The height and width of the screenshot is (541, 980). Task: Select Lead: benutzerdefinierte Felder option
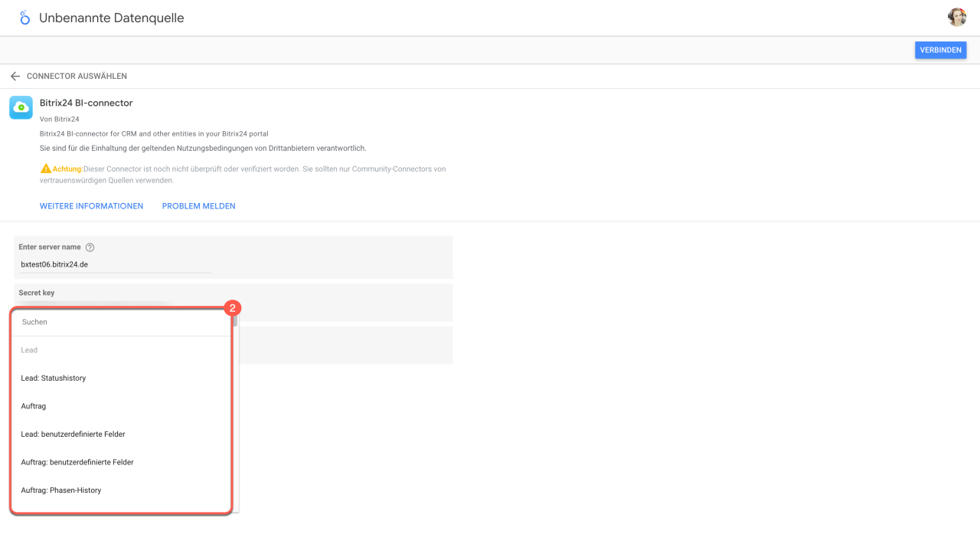[122, 434]
